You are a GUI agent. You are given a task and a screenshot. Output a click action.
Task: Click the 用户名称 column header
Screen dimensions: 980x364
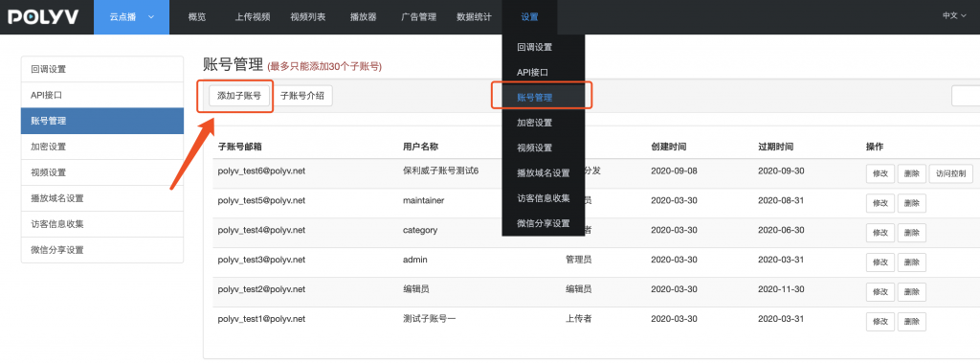pos(421,147)
